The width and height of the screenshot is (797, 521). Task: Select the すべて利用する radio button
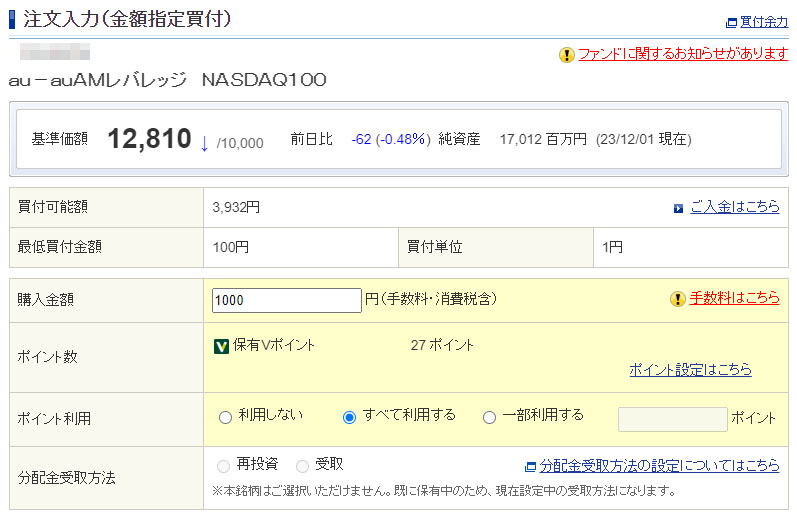(349, 417)
